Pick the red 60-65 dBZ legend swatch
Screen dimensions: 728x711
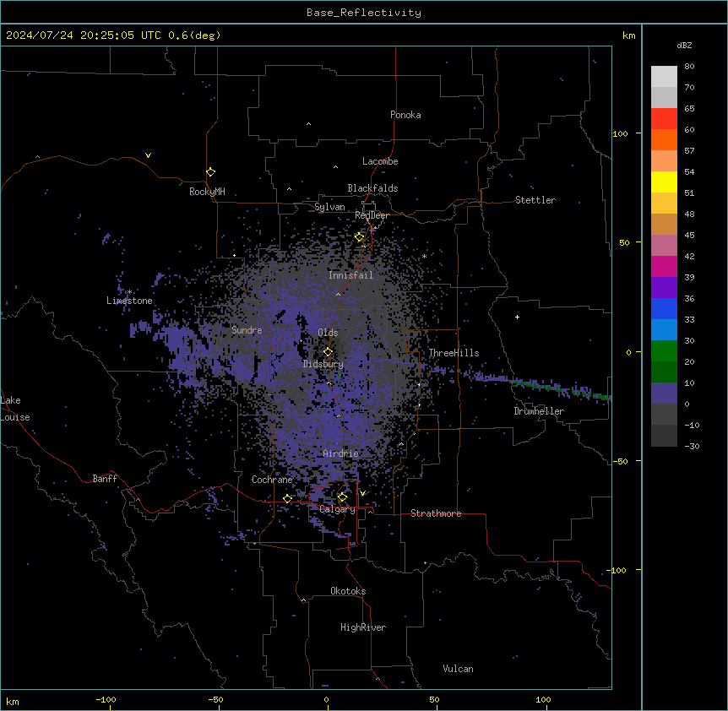coord(664,119)
